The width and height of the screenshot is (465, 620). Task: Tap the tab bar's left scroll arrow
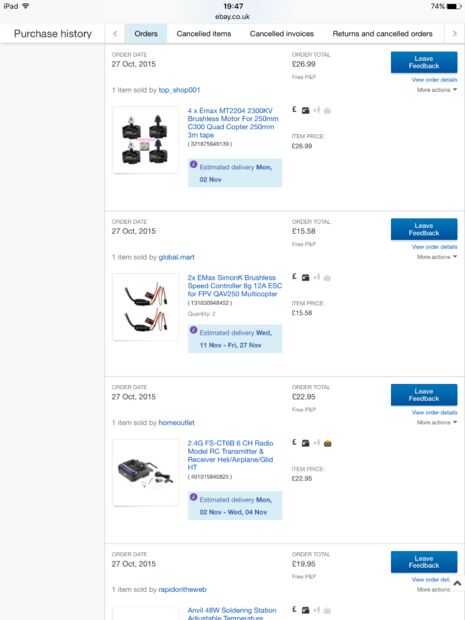(115, 34)
